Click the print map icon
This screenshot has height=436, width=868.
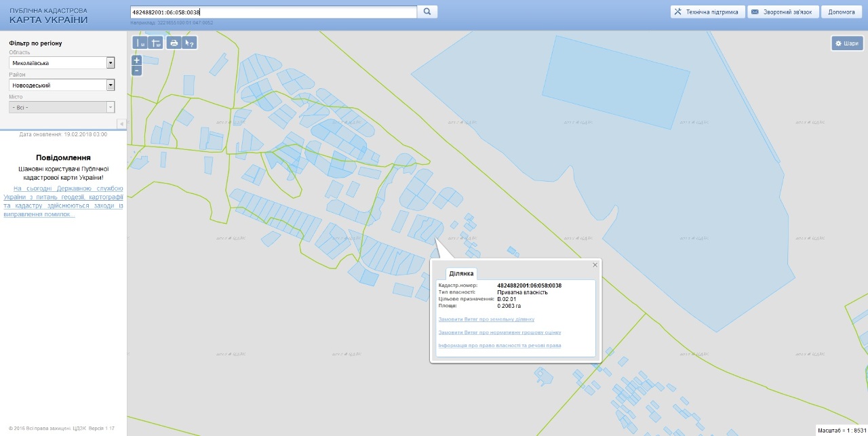(174, 43)
